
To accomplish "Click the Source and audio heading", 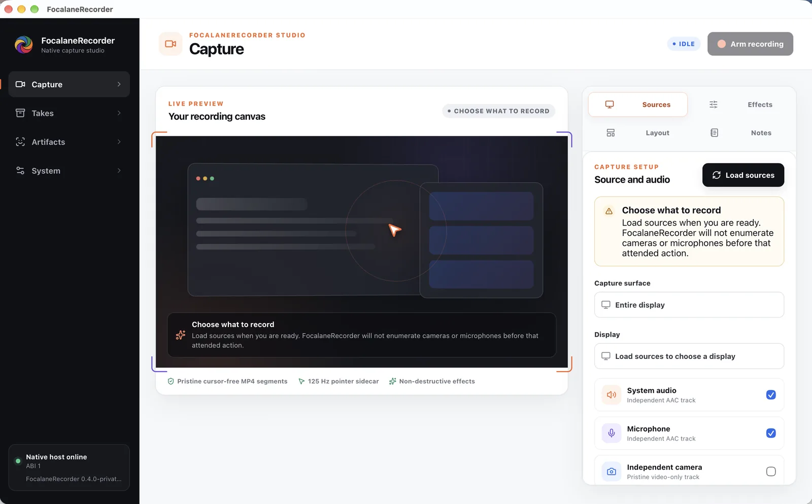I will pos(632,179).
